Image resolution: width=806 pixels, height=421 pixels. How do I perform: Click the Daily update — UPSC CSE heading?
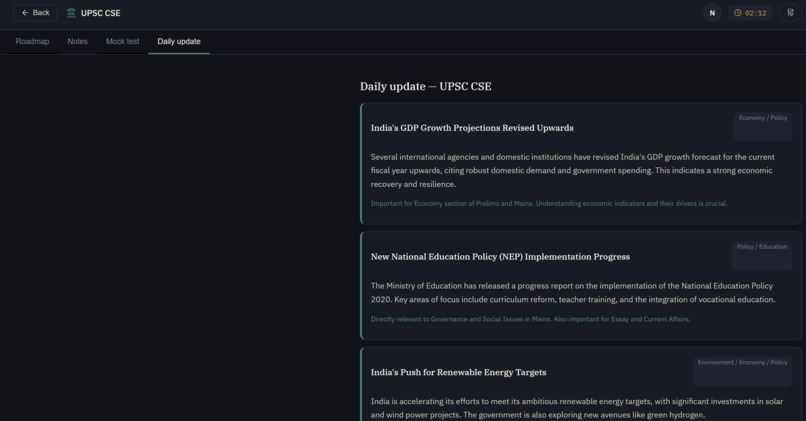pos(426,86)
